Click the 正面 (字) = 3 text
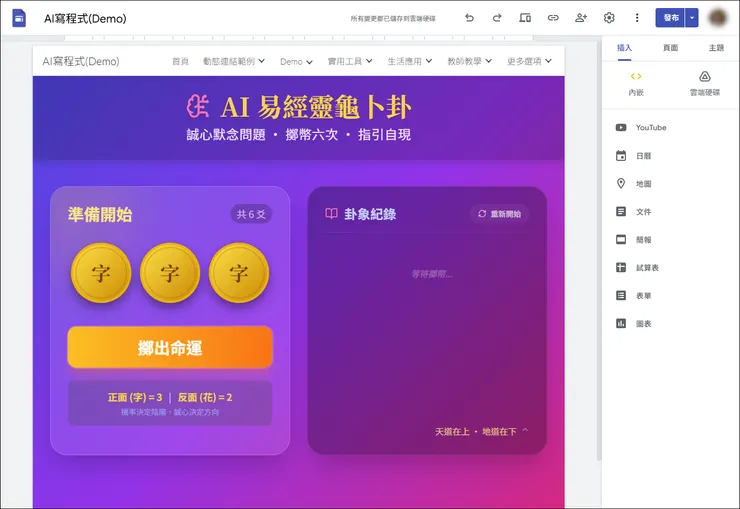740x509 pixels. click(135, 397)
